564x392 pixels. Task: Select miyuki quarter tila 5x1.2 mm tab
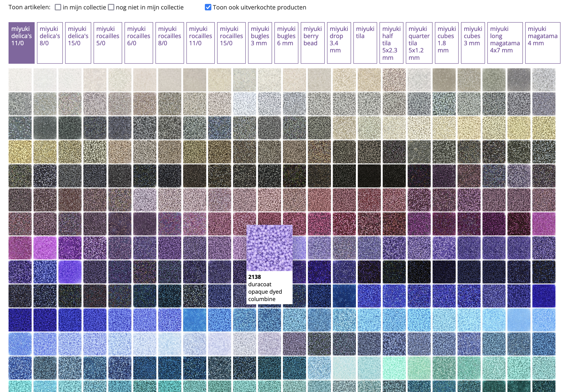(419, 43)
